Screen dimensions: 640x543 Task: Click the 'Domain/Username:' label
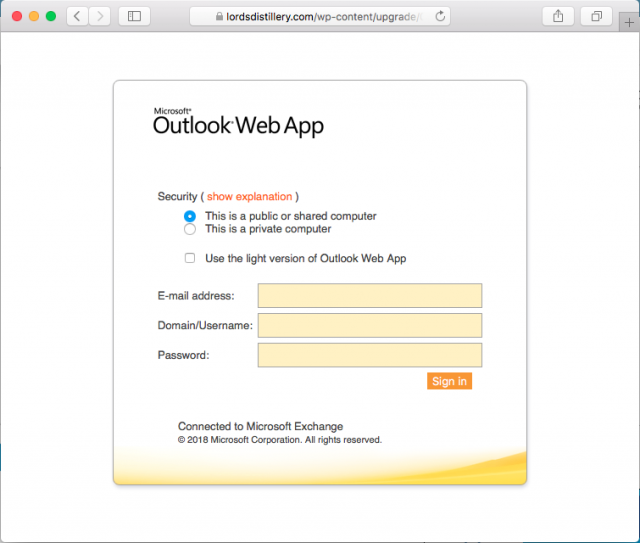pyautogui.click(x=205, y=325)
